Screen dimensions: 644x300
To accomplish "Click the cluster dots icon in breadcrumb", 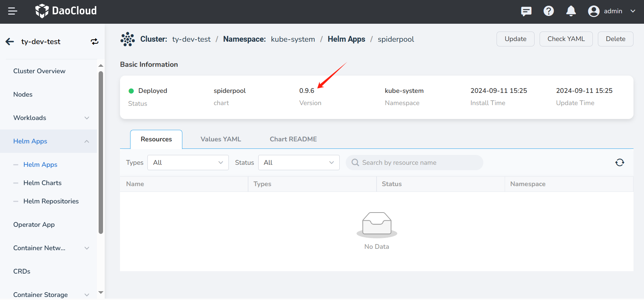I will (x=127, y=39).
